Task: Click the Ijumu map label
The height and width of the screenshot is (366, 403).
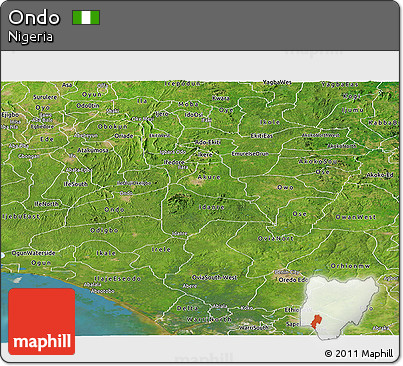Action: (353, 110)
